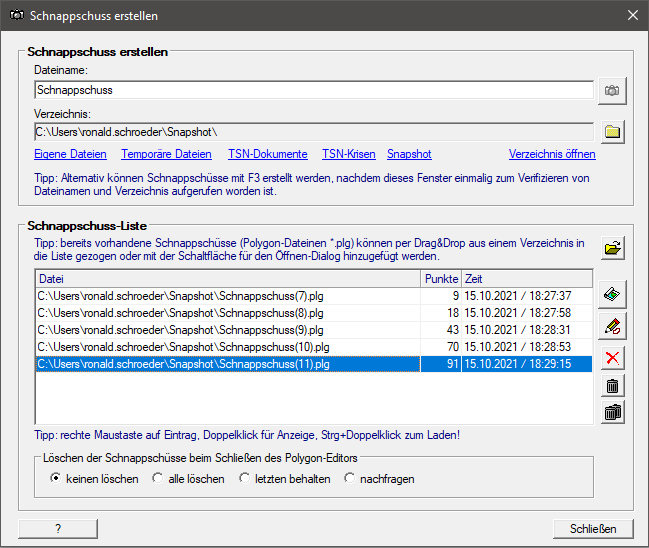The height and width of the screenshot is (548, 649).
Task: Select the Schnappschuss(9).plg row
Action: coord(314,330)
